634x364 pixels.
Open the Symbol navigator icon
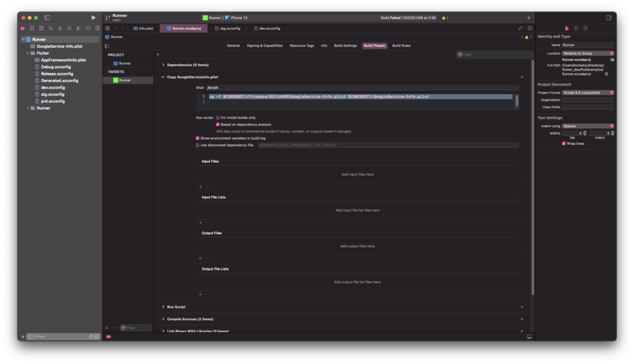point(41,28)
